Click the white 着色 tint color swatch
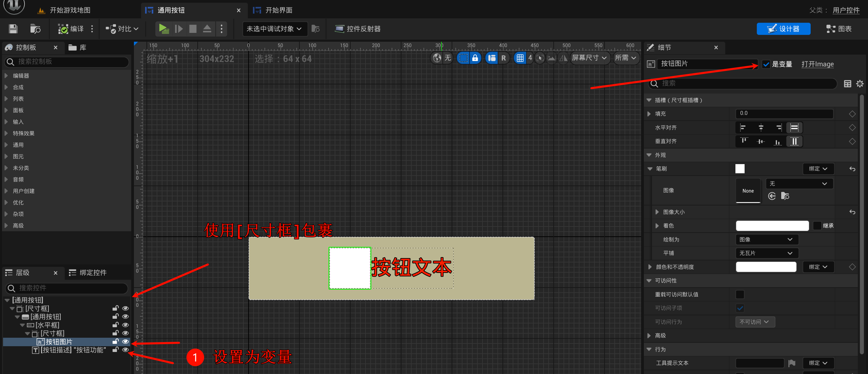The height and width of the screenshot is (374, 868). [x=772, y=225]
